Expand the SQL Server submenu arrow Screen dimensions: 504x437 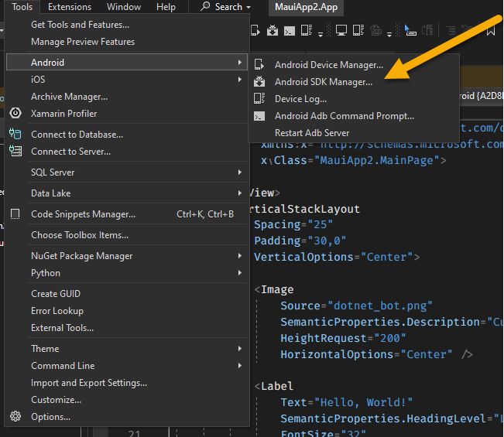(x=240, y=172)
